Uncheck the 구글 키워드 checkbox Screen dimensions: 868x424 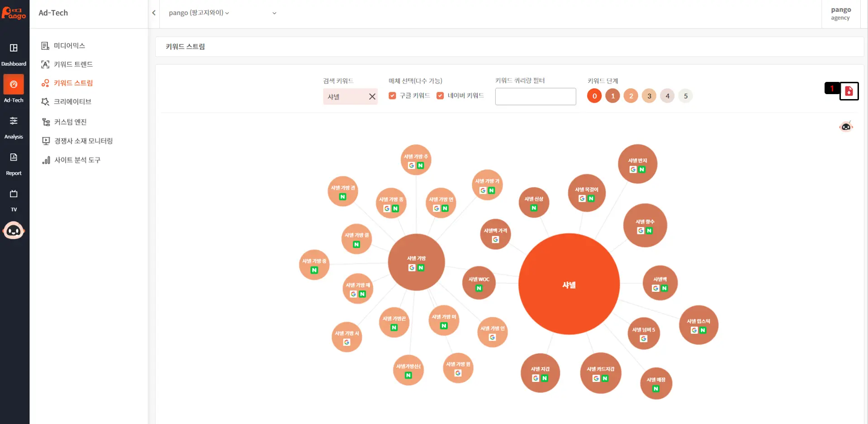click(392, 95)
